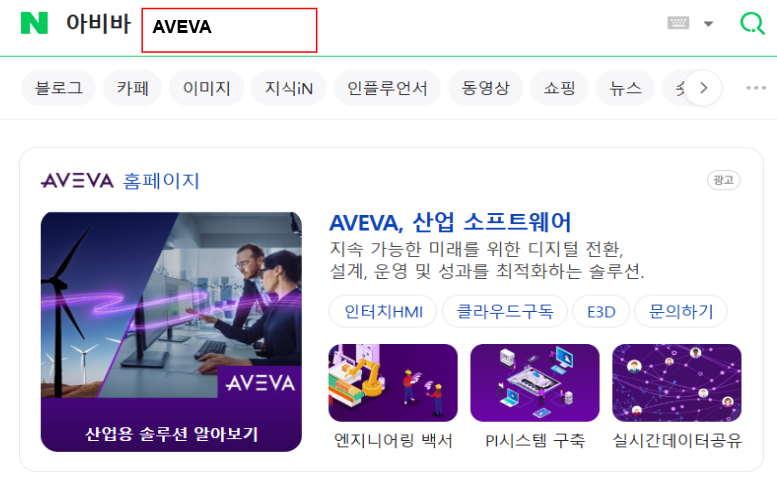The image size is (777, 480).
Task: Click the wind turbine AVEVA banner image
Action: click(171, 332)
